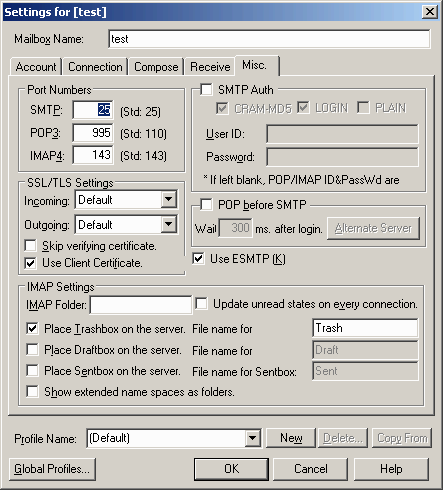Image resolution: width=443 pixels, height=490 pixels.
Task: Click the OK button
Action: coord(231,469)
